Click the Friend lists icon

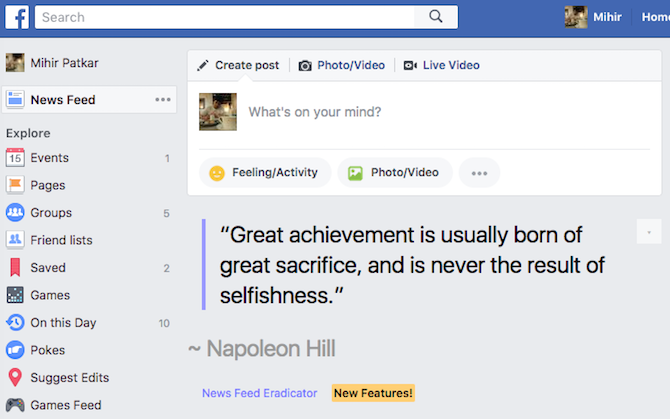[x=15, y=240]
